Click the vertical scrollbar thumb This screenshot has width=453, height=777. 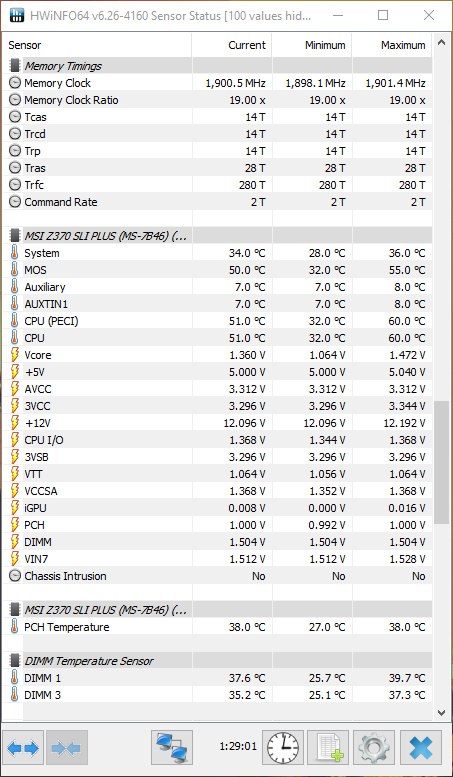tap(442, 462)
